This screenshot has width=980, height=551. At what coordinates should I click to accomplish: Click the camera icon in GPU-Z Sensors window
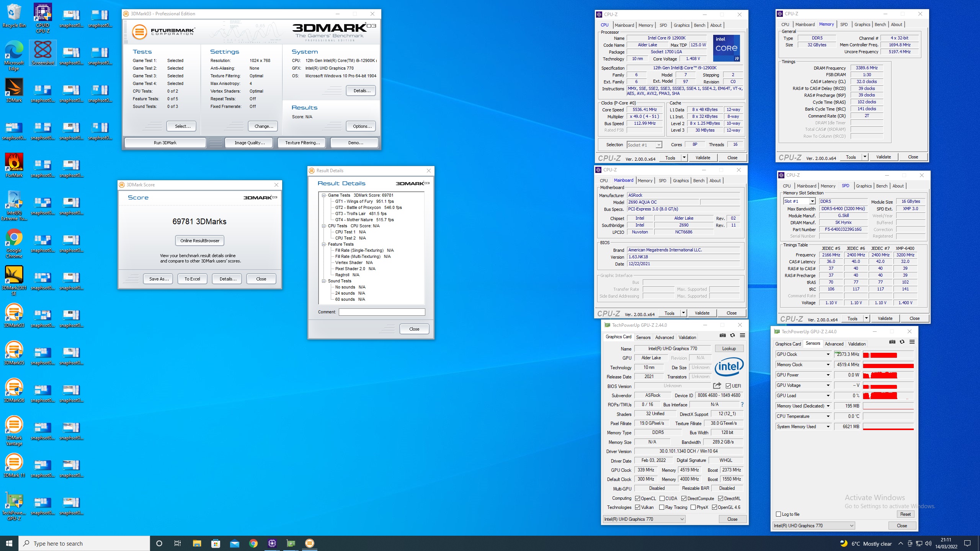(x=892, y=342)
